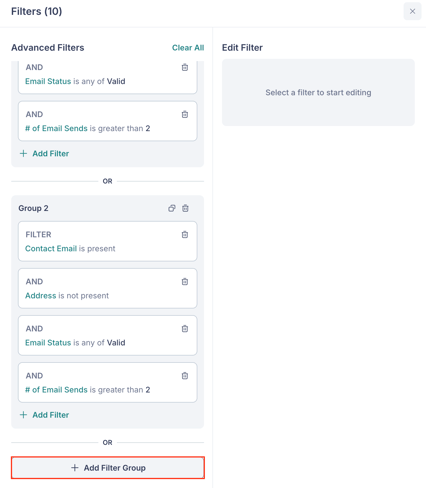The height and width of the screenshot is (488, 426).
Task: Edit Group 2 Email Status Valid filter
Action: point(108,335)
